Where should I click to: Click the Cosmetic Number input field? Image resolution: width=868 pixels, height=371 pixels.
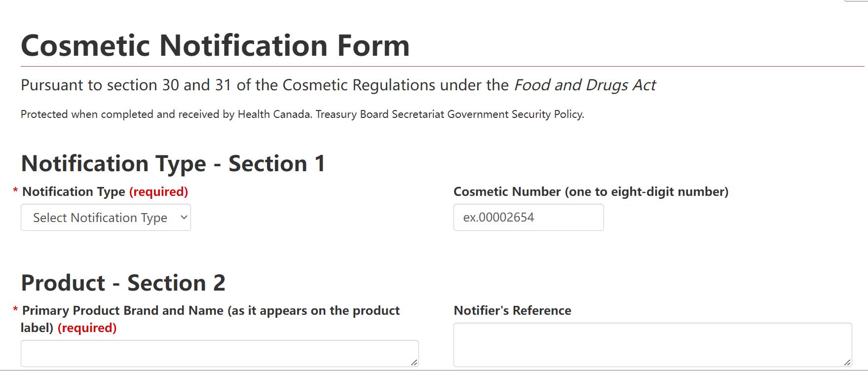pyautogui.click(x=528, y=218)
